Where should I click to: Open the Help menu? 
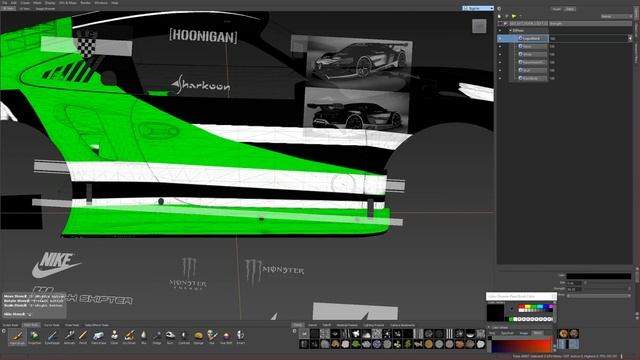pos(115,2)
